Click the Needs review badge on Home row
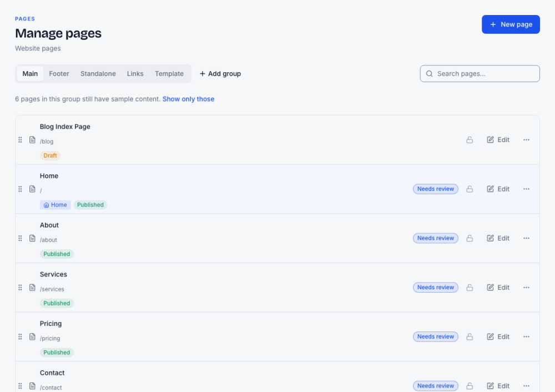Screen dimensions: 555x392 pyautogui.click(x=435, y=189)
